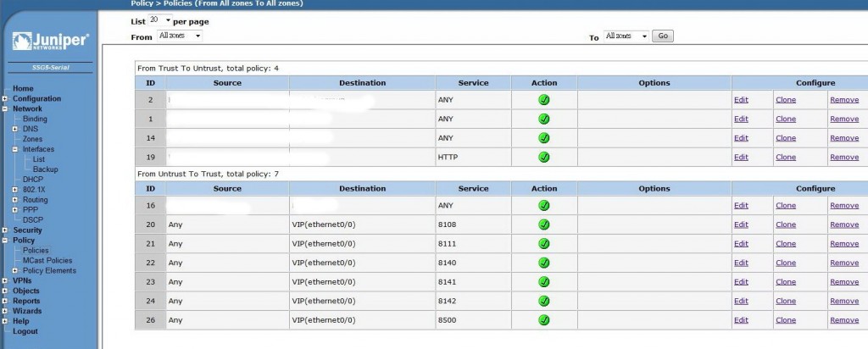Open Objects menu in sidebar
The height and width of the screenshot is (349, 868).
[x=26, y=291]
